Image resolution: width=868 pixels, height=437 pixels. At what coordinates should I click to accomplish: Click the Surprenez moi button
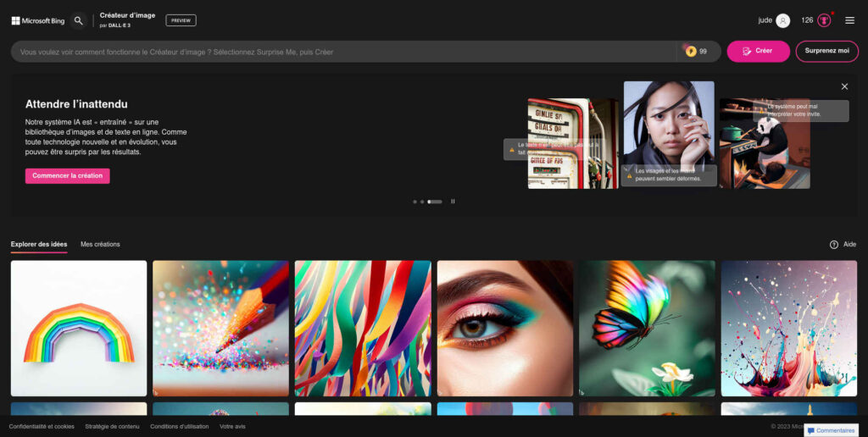click(827, 51)
